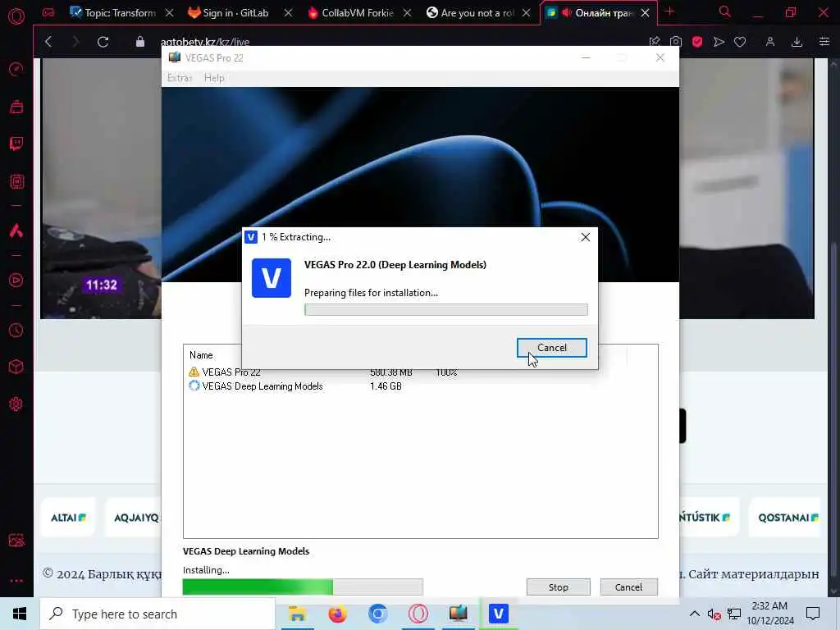Open the Opera Flow send icon

[719, 42]
